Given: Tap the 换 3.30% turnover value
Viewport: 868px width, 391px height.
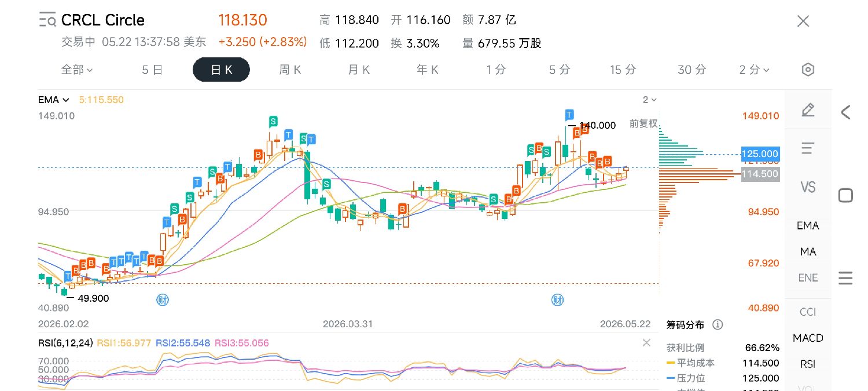Looking at the screenshot, I should coord(415,43).
